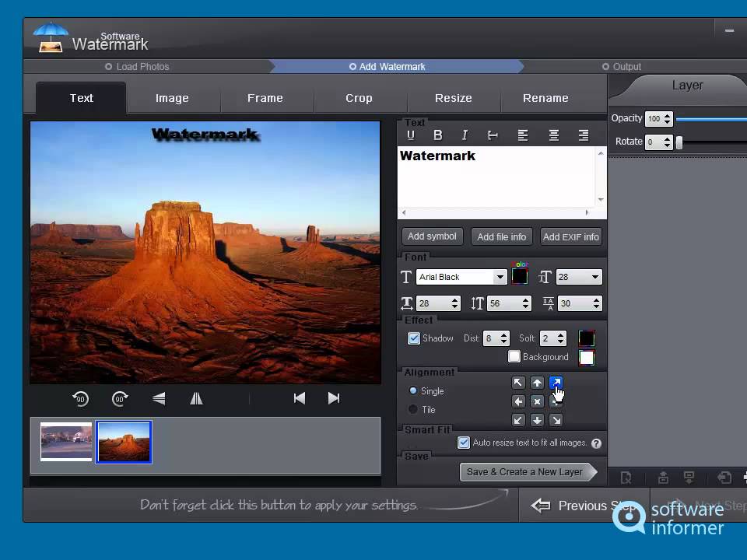The height and width of the screenshot is (560, 747).
Task: Place watermark at bottom-right corner
Action: [x=556, y=420]
